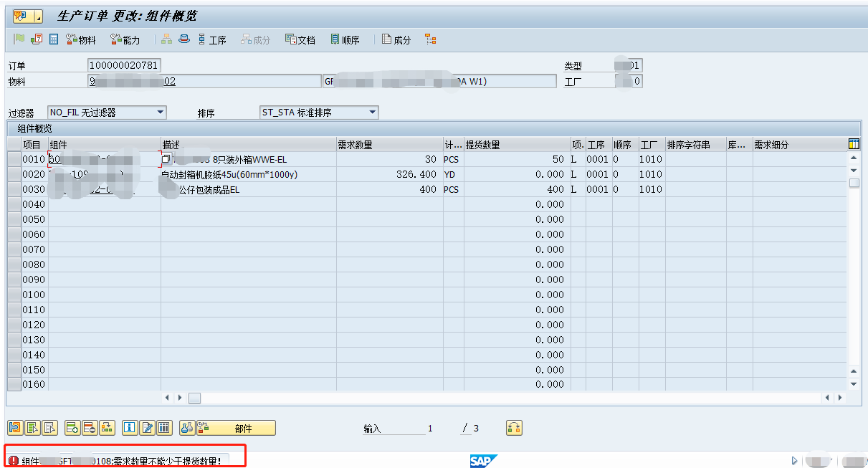This screenshot has width=868, height=468.
Task: Click the 需求细分 column header
Action: point(799,145)
